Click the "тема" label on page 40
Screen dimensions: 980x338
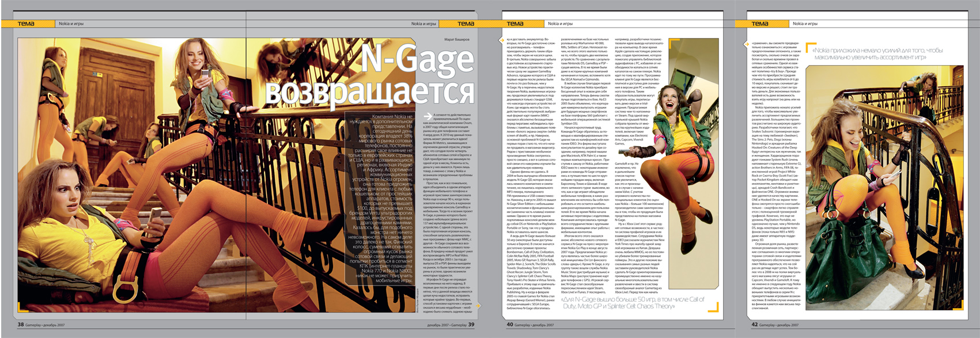515,24
